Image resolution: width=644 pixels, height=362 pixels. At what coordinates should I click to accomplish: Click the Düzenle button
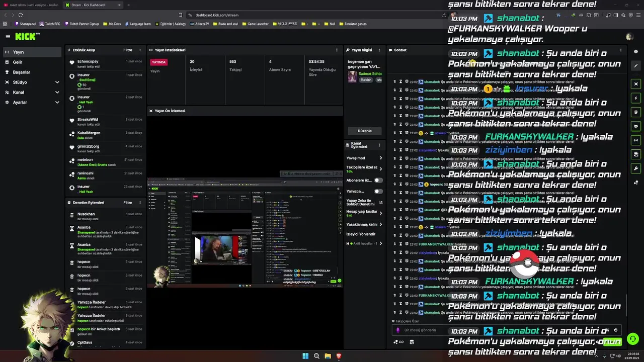[x=364, y=131]
